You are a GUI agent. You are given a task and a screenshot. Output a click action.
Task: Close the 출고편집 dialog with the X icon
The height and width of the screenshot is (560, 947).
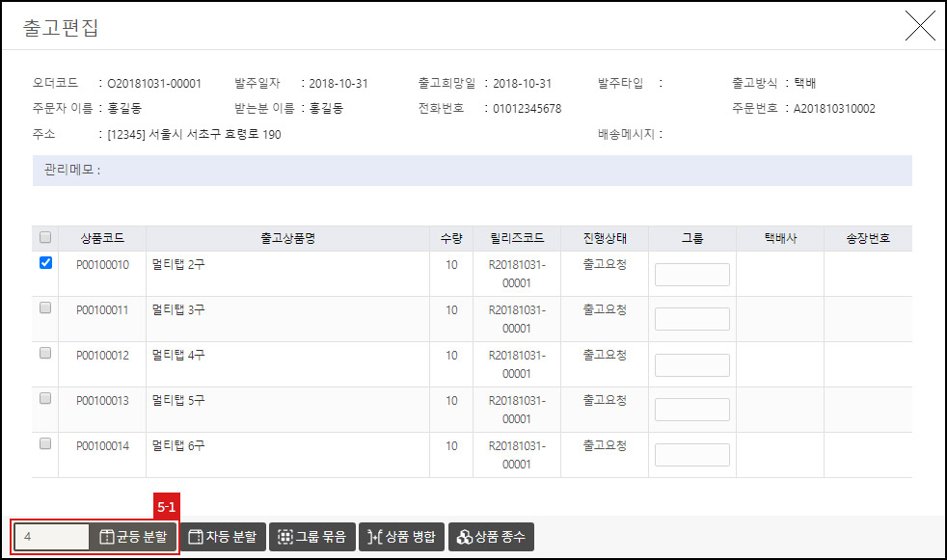[x=920, y=26]
